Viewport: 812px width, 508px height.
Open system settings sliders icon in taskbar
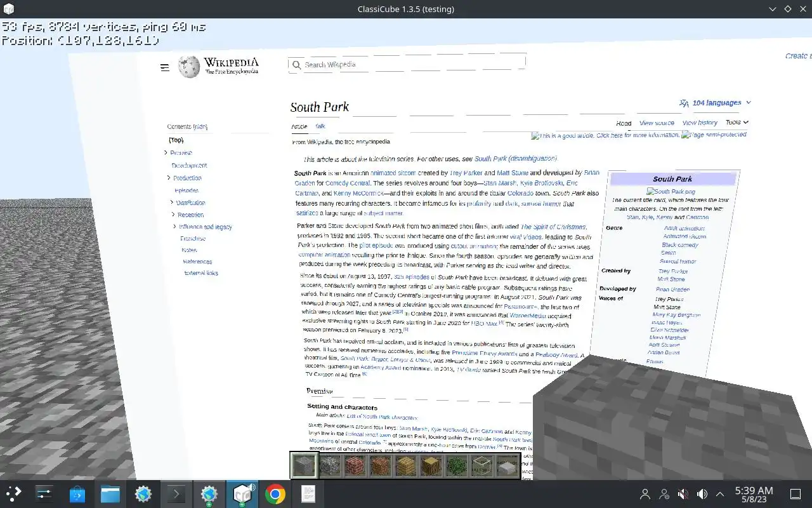click(44, 493)
